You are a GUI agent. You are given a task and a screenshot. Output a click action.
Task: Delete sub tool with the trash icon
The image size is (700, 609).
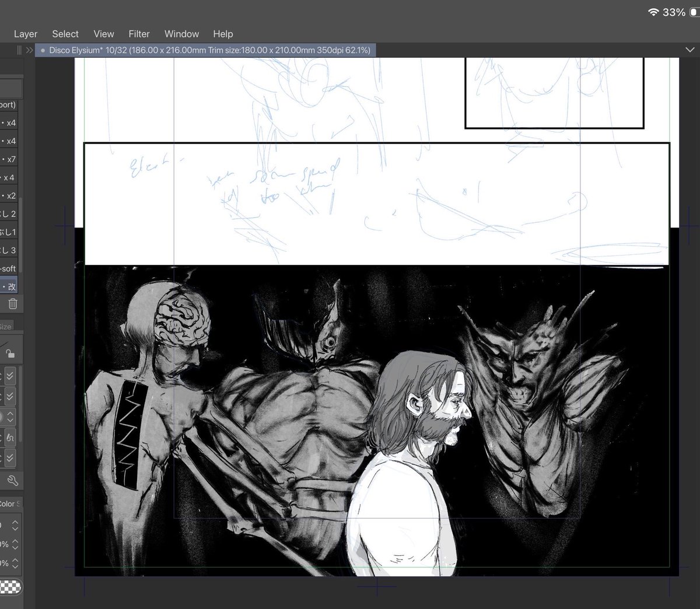[x=13, y=304]
